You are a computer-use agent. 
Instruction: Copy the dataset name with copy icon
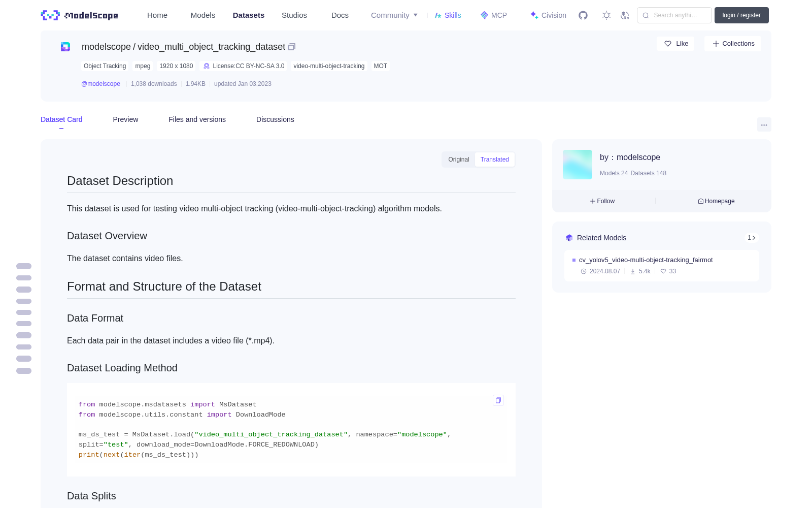pos(292,47)
